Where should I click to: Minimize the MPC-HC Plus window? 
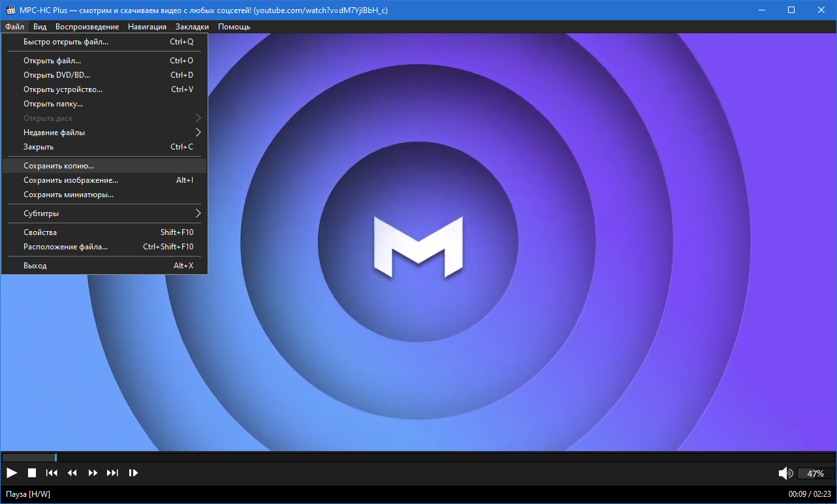coord(761,10)
